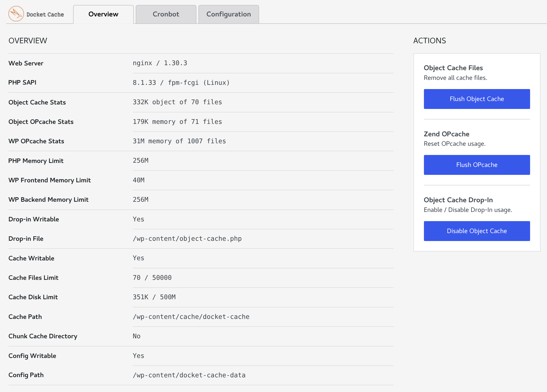Click the Config Writable label

[32, 356]
